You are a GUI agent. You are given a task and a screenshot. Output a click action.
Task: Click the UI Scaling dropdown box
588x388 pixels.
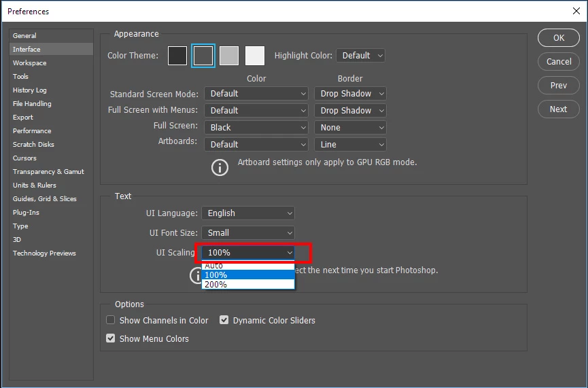pos(248,253)
